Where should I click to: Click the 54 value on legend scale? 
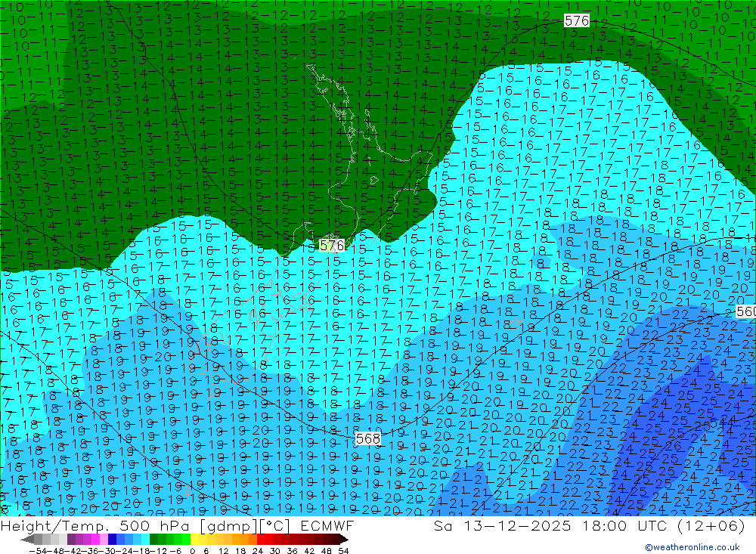[x=343, y=549]
